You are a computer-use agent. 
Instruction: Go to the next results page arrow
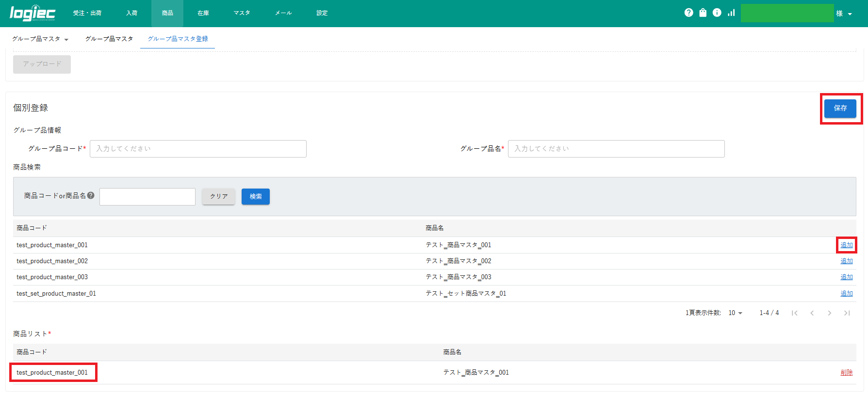[x=829, y=313]
